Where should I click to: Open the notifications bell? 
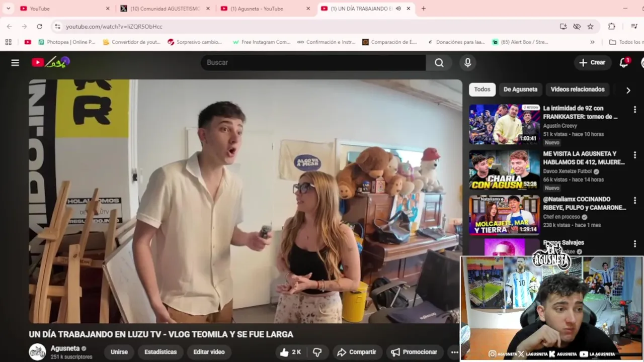pyautogui.click(x=624, y=62)
